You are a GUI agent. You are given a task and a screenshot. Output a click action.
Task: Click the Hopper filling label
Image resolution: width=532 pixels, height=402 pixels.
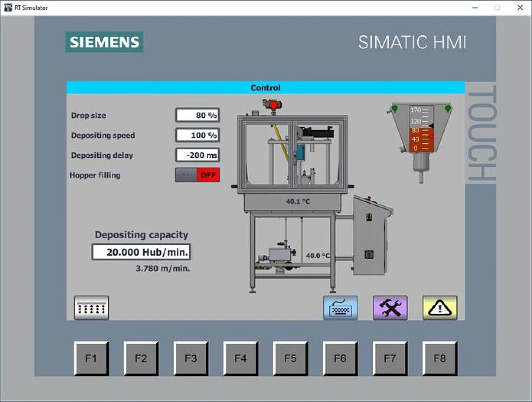pos(95,175)
